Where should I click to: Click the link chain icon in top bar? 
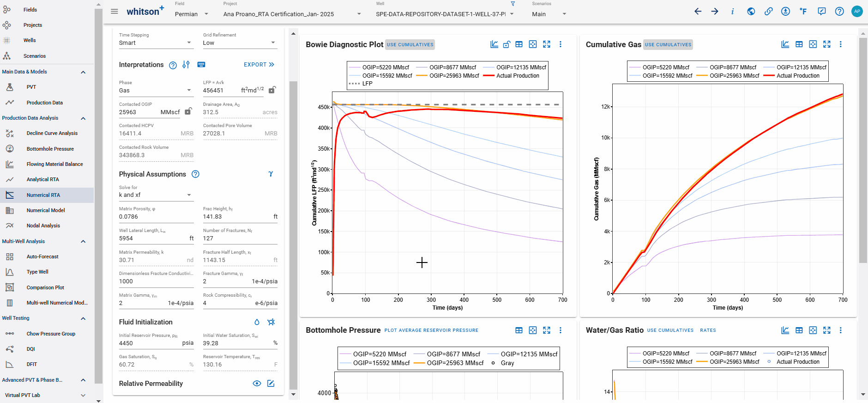(768, 12)
